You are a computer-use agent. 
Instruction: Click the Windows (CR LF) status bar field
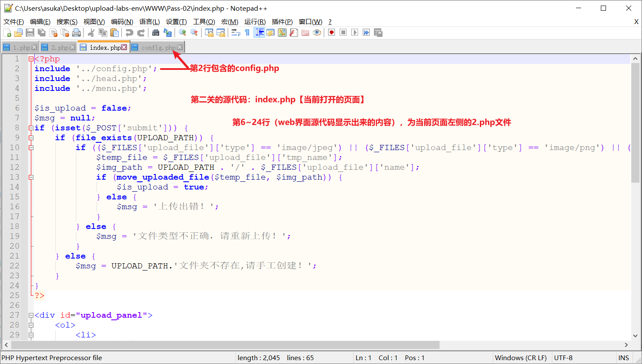[521, 358]
